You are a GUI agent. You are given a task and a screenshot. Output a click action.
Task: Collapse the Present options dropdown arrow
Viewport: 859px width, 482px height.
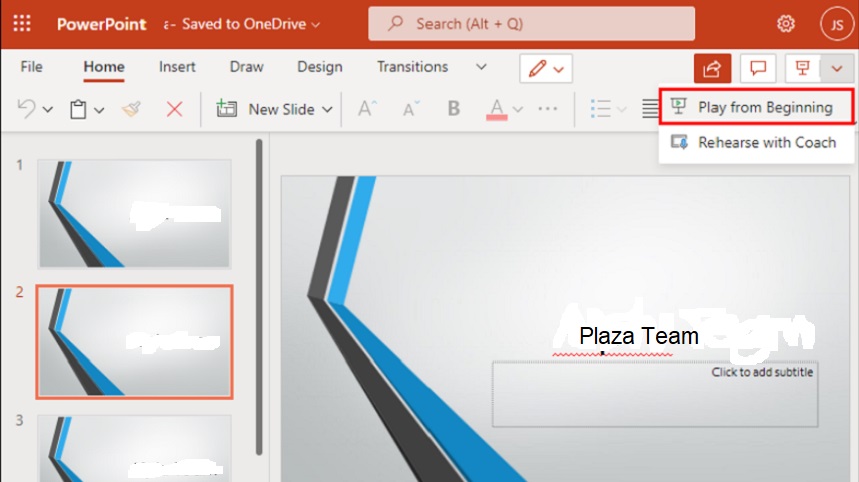(x=837, y=68)
